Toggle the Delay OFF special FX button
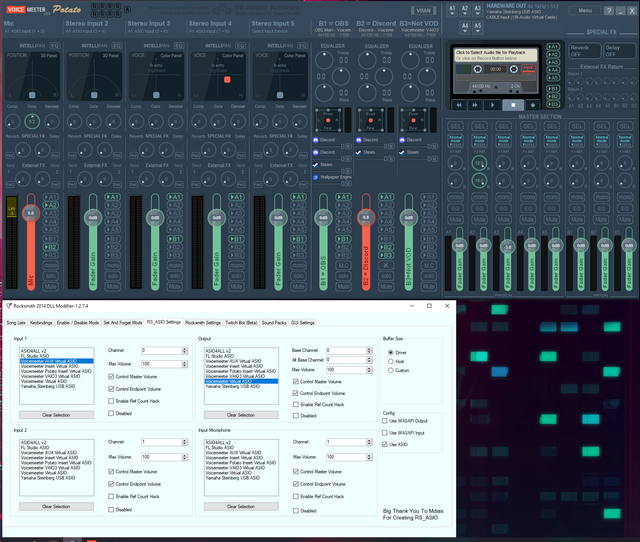Image resolution: width=640 pixels, height=542 pixels. click(x=620, y=51)
